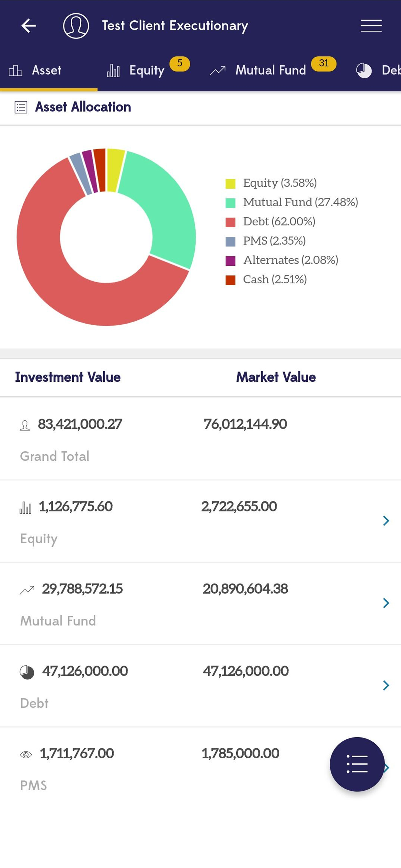Click the Market Value column header
The image size is (401, 868).
pos(276,377)
